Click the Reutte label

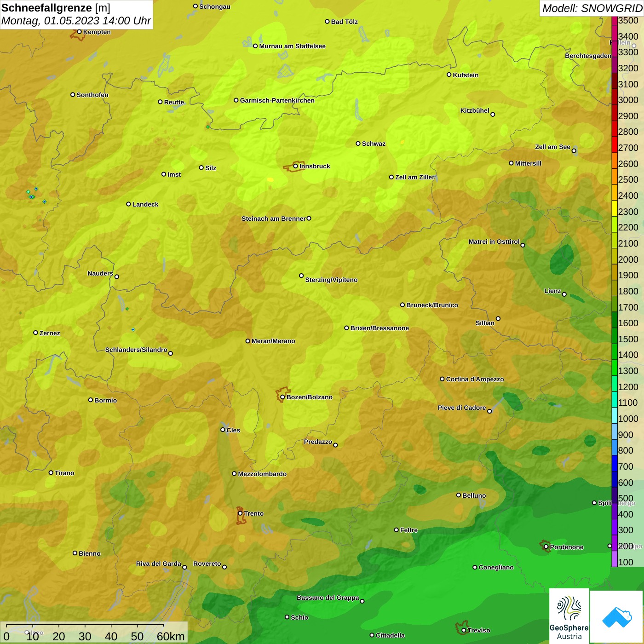(174, 102)
